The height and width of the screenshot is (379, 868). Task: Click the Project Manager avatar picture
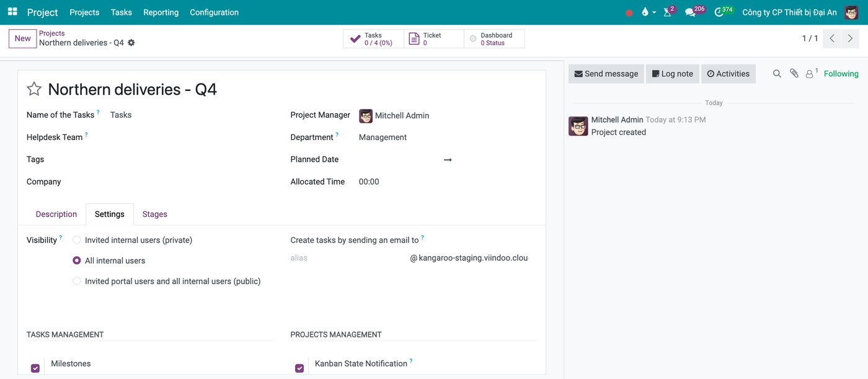click(x=366, y=115)
